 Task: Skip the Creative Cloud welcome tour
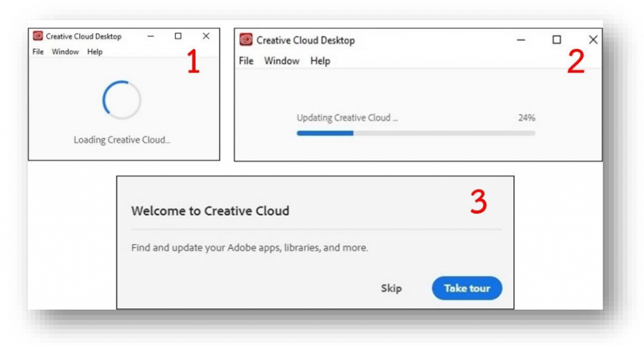pyautogui.click(x=391, y=289)
